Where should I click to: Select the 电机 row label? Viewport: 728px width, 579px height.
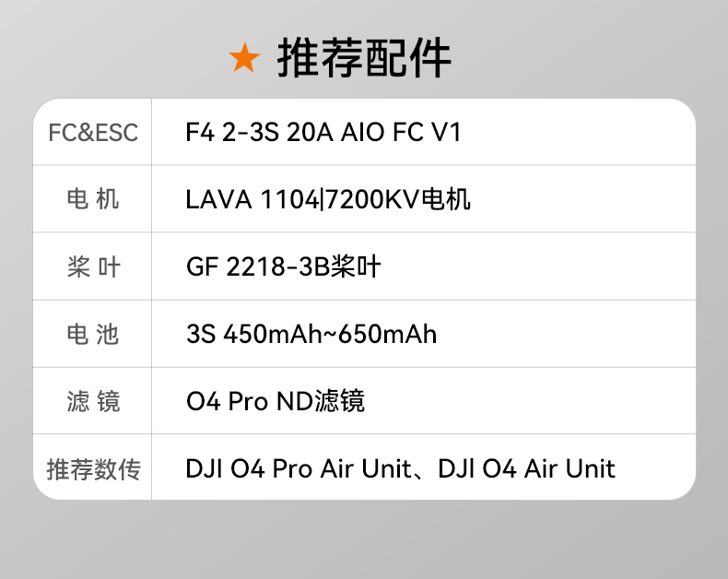(93, 199)
